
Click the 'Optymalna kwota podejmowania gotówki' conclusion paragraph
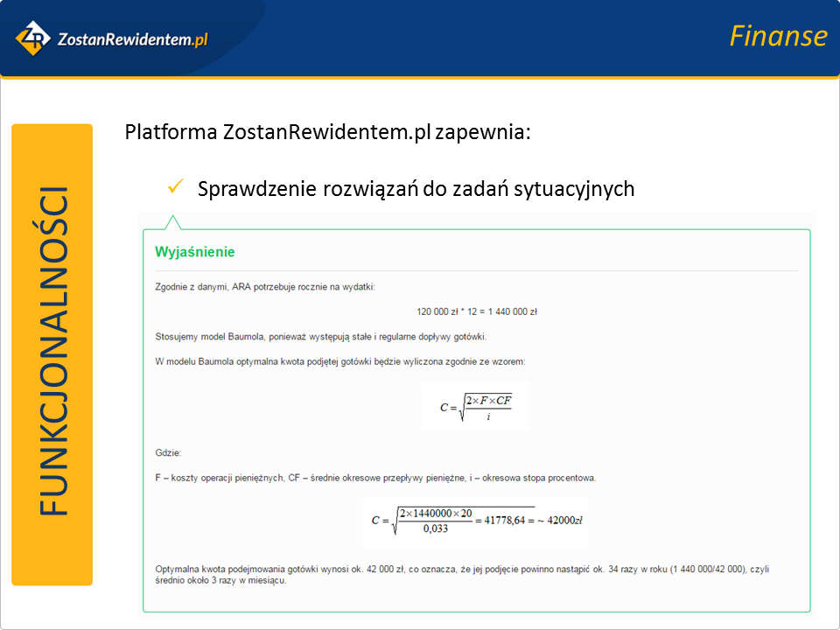tap(464, 574)
